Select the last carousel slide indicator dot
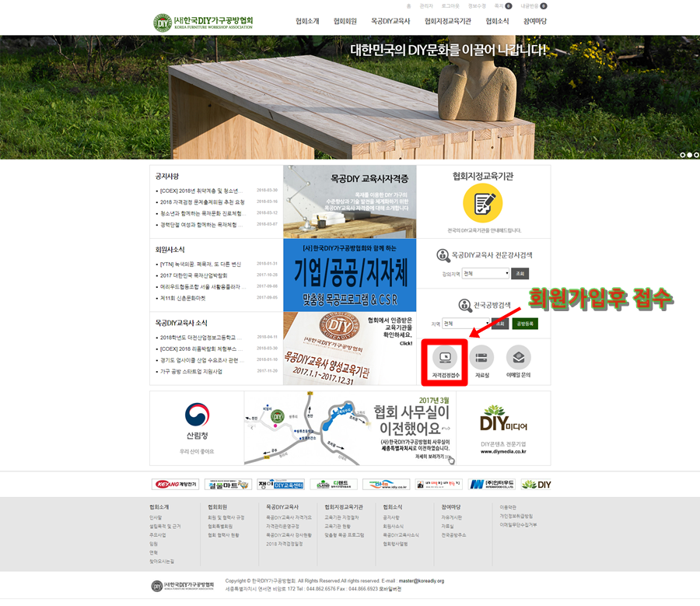This screenshot has width=700, height=606. (x=695, y=155)
